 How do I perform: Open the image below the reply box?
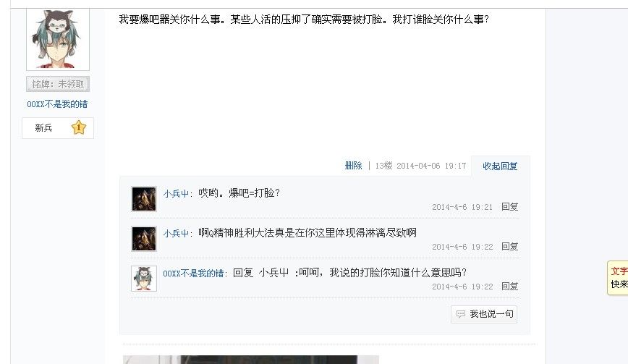click(x=251, y=359)
